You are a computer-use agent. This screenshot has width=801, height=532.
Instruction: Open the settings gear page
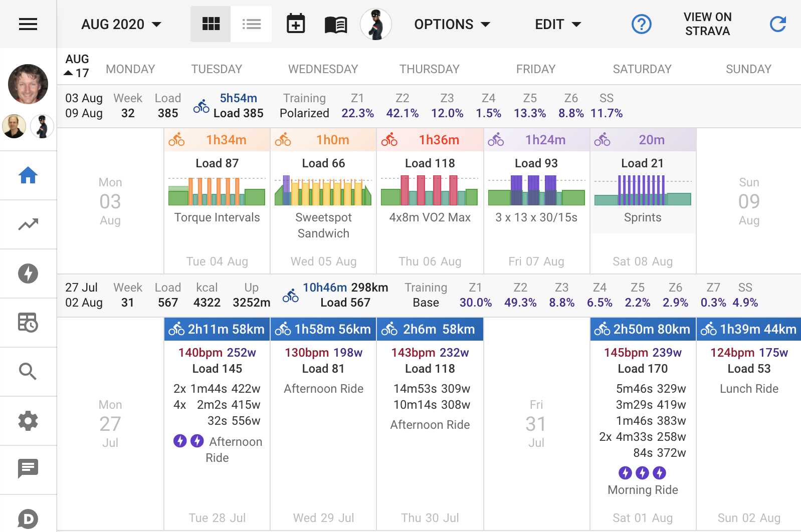(28, 421)
